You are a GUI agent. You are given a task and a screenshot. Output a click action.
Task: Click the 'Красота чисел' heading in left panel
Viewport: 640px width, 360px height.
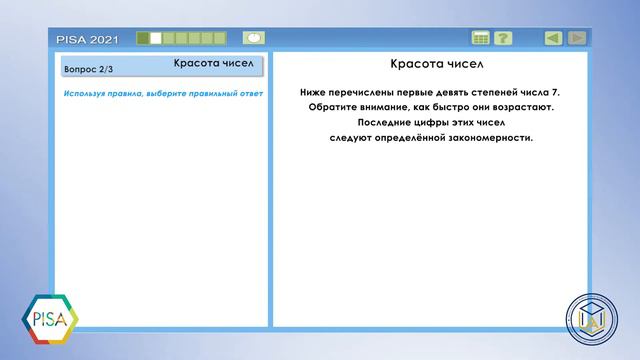[x=213, y=63]
